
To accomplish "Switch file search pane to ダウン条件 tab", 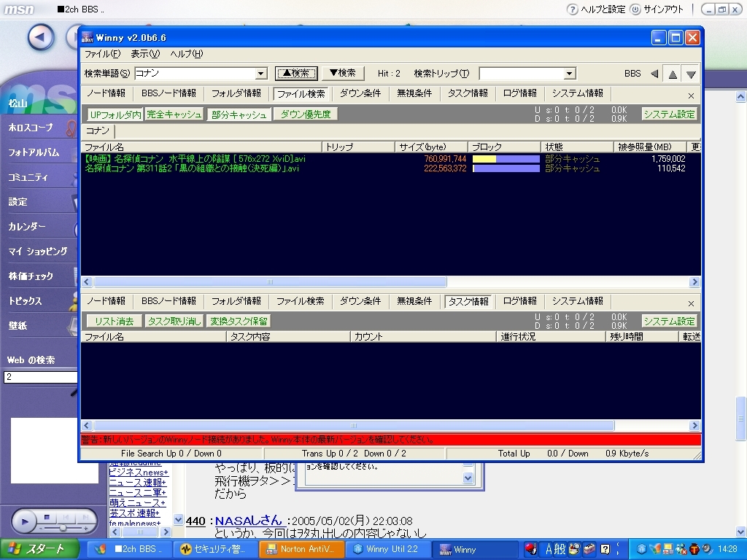I will coord(360,93).
